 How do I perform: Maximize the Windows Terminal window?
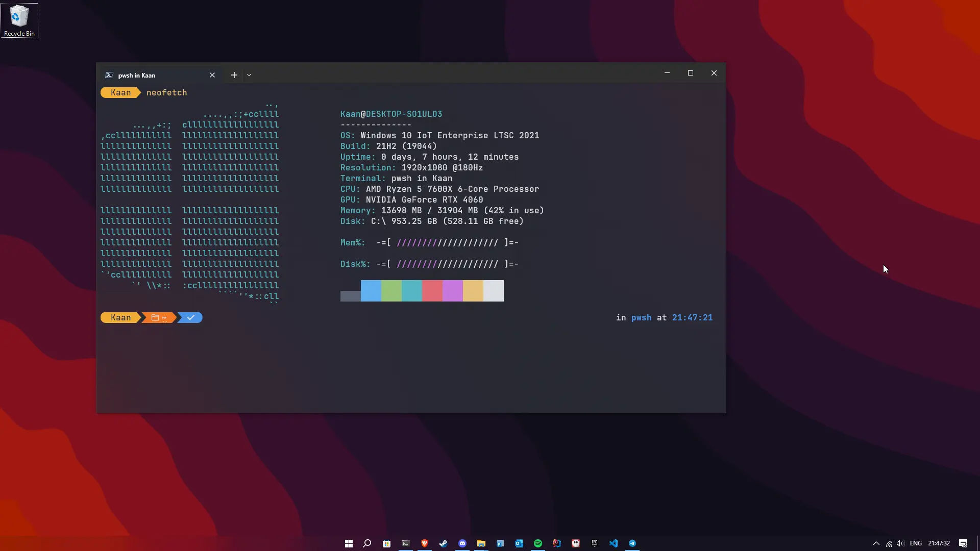coord(691,73)
